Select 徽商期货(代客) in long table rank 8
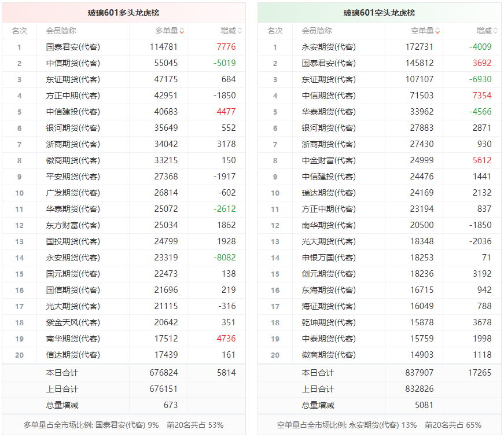Image resolution: width=504 pixels, height=437 pixels. (73, 160)
